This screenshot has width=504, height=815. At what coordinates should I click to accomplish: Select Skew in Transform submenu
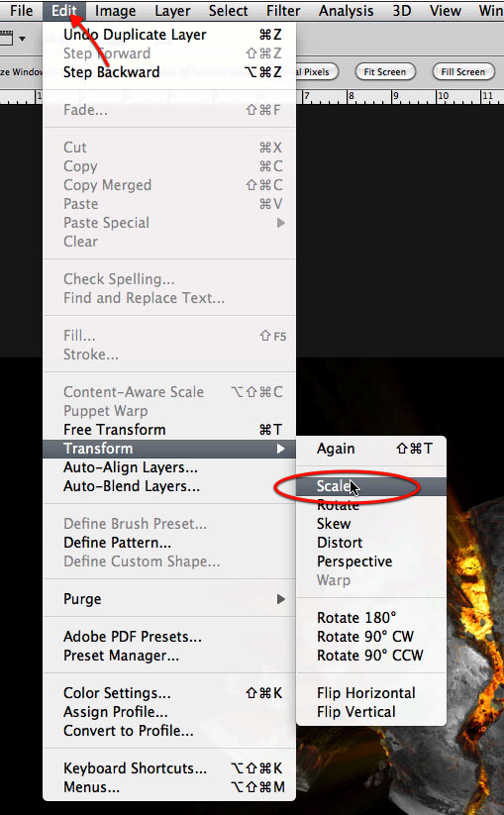point(371,524)
